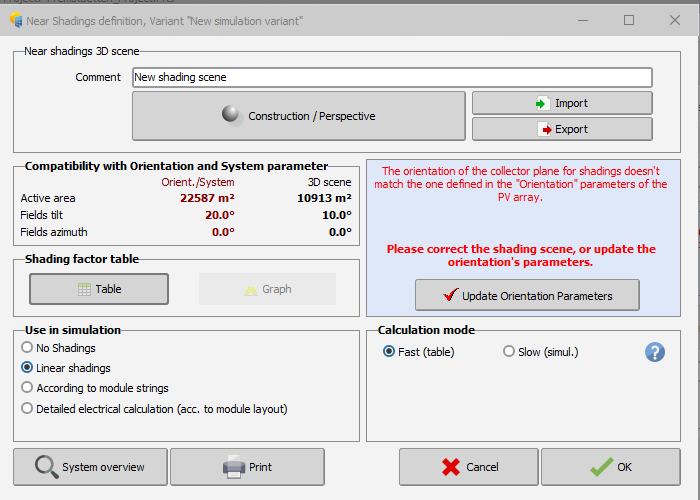Click the 10913 m² 3D scene value
Image resolution: width=700 pixels, height=500 pixels.
[x=324, y=198]
